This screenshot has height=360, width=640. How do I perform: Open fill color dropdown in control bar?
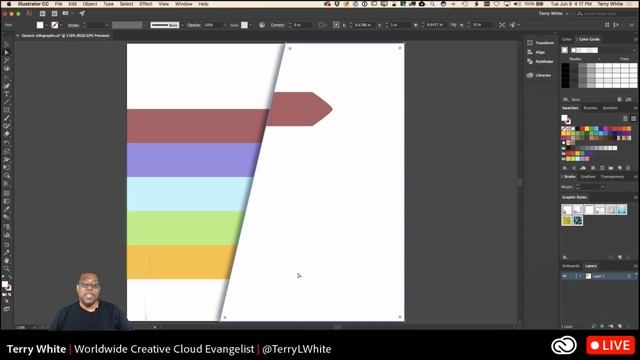point(46,25)
